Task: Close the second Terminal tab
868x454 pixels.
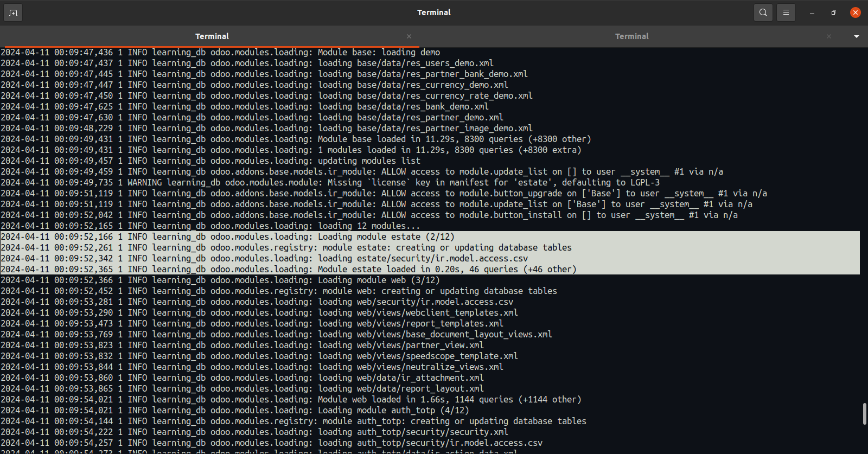Action: (x=829, y=36)
